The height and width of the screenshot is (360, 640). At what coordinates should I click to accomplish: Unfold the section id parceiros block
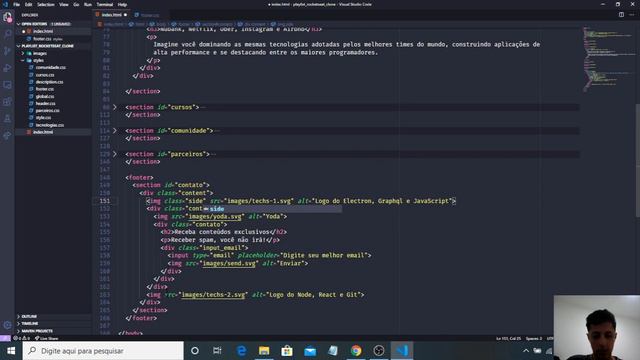click(x=115, y=154)
